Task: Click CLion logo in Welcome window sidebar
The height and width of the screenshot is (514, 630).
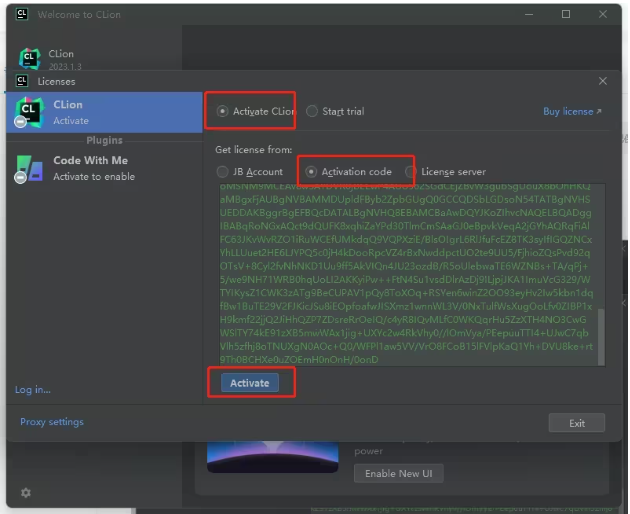Action: (x=30, y=59)
